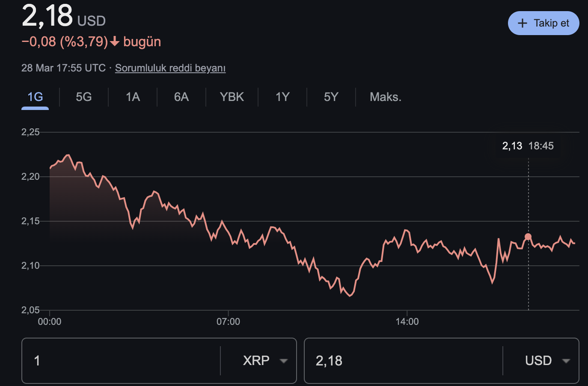This screenshot has height=386, width=588.
Task: Open the USD currency dropdown
Action: (x=547, y=361)
